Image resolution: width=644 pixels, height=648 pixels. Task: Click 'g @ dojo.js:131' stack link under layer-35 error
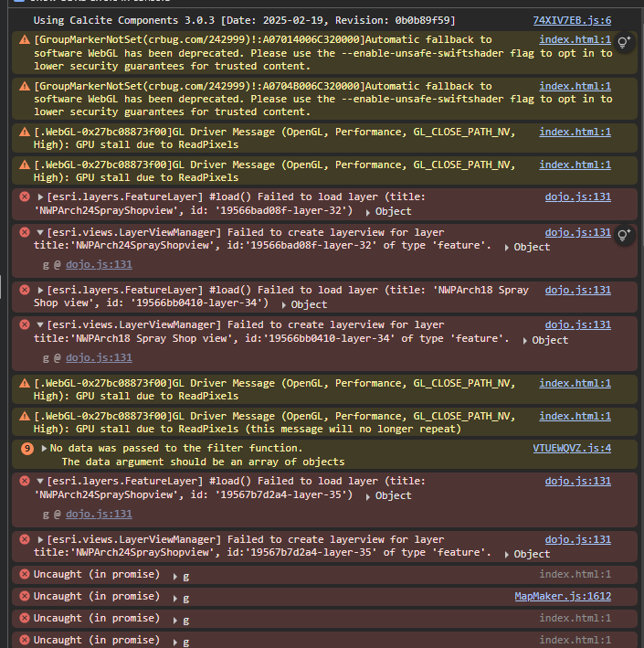pyautogui.click(x=99, y=514)
